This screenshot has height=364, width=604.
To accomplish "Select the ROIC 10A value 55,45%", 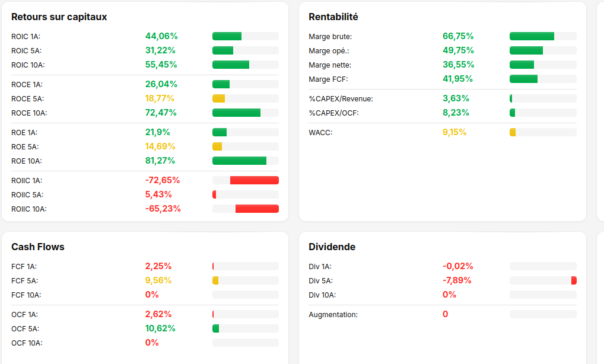I will click(161, 65).
